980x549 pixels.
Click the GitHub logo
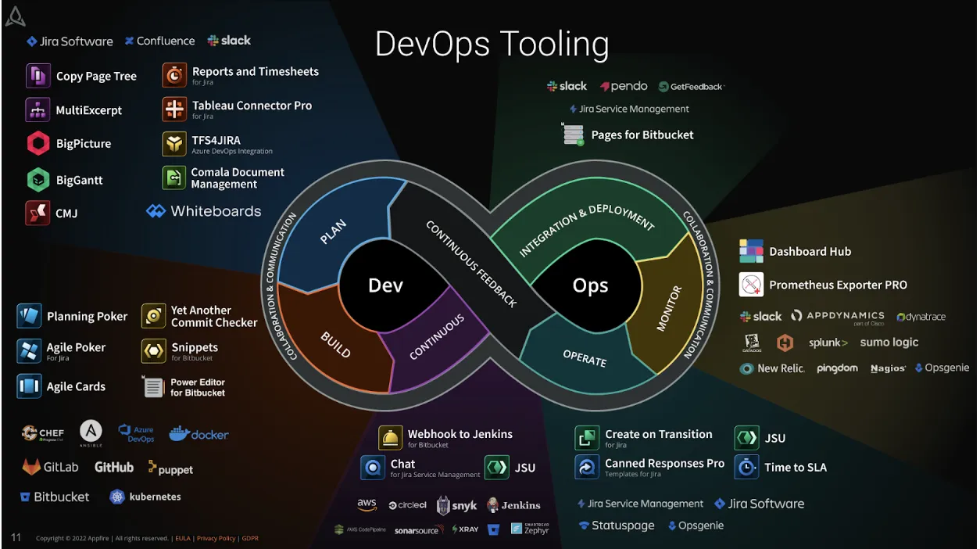[114, 467]
